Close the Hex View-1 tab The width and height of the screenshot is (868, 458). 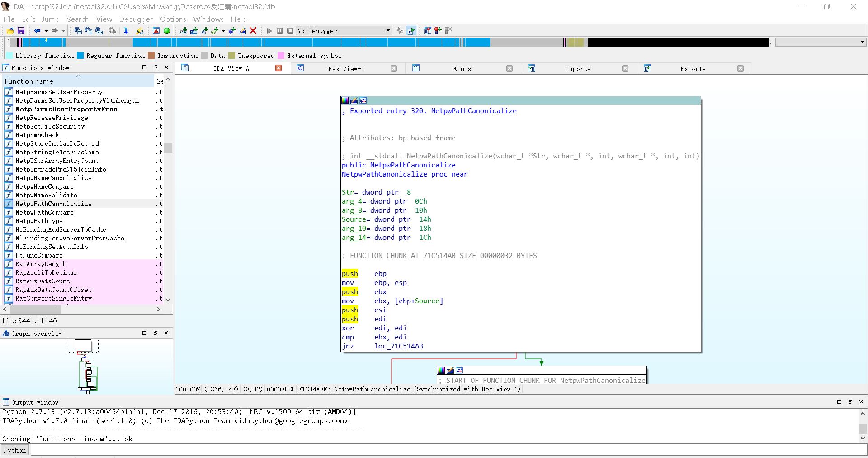click(394, 68)
